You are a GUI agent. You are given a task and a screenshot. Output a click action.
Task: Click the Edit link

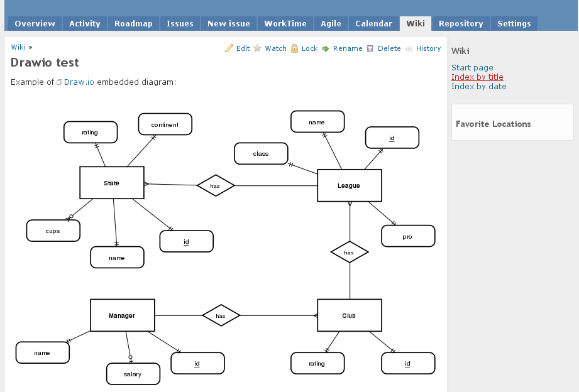[x=243, y=48]
